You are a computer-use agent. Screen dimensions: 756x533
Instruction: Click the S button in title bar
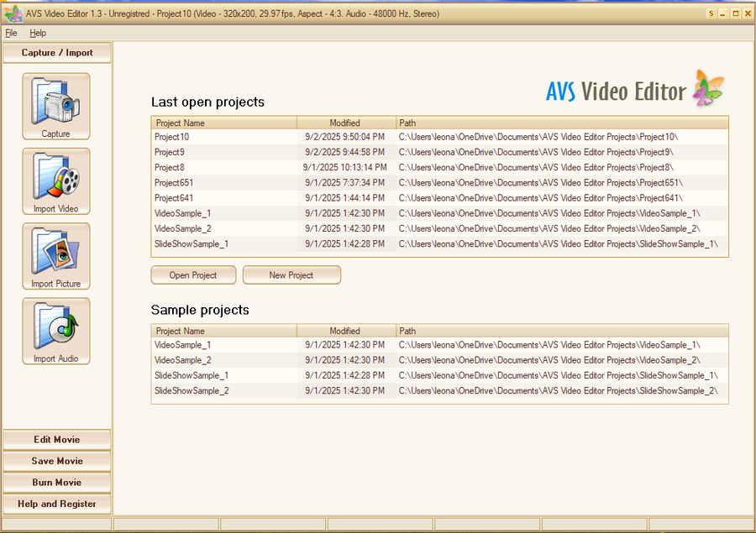(711, 13)
